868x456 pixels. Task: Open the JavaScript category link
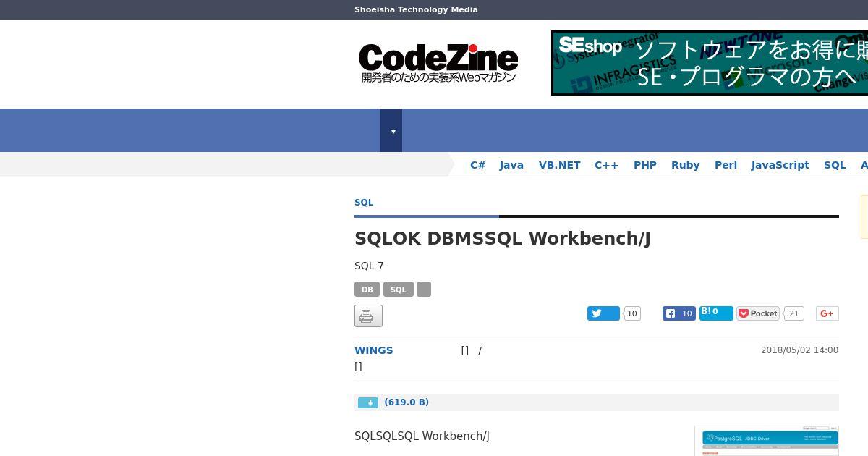(x=780, y=165)
